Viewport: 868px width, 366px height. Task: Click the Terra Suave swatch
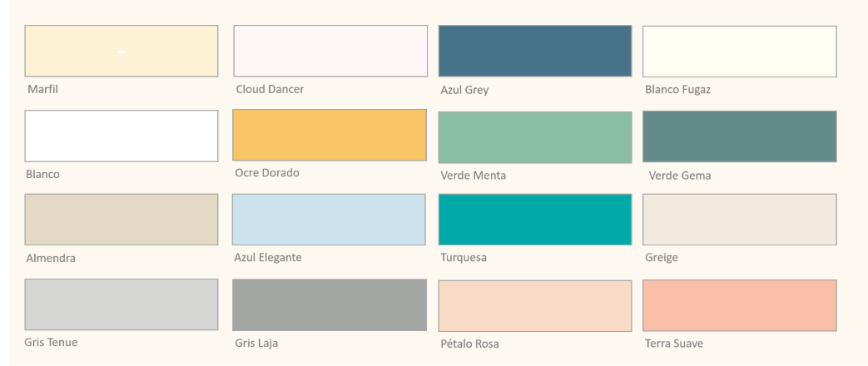[739, 305]
